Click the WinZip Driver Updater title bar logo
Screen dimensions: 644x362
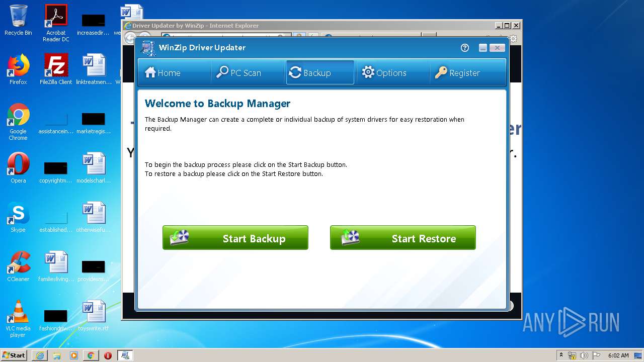pyautogui.click(x=148, y=48)
